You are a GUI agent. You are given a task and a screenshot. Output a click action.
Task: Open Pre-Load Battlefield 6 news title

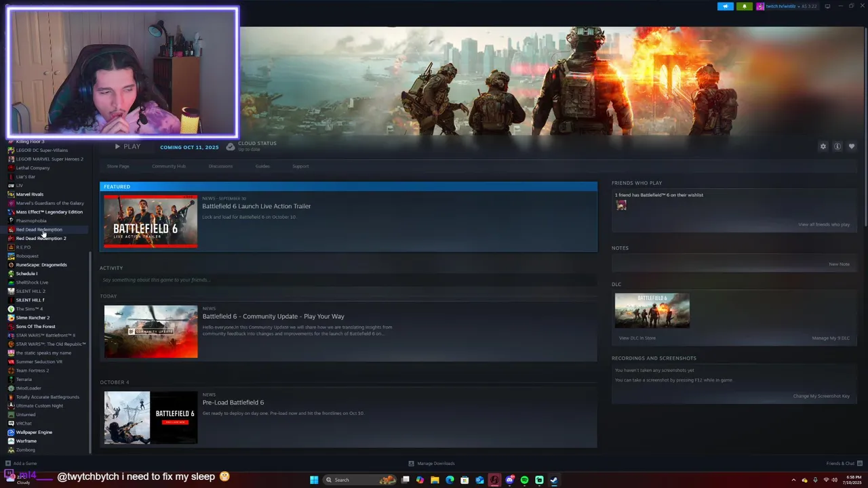[x=233, y=403]
